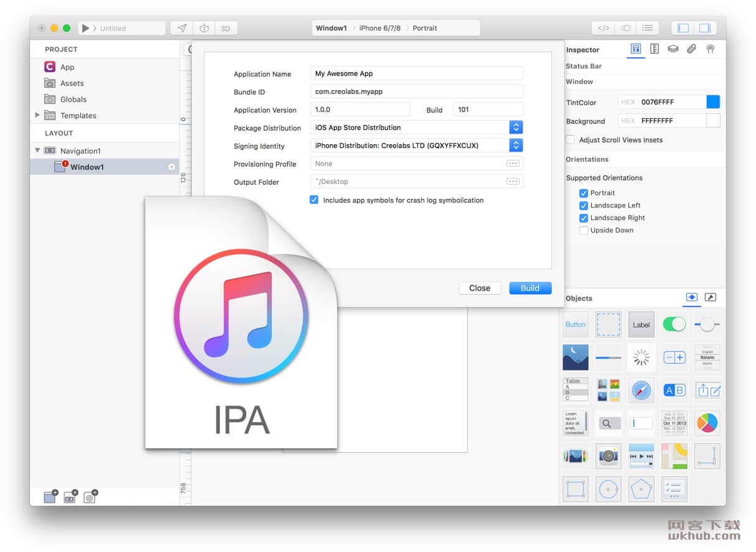Hide the left sidebar panel
The width and height of the screenshot is (756, 552).
tap(683, 28)
